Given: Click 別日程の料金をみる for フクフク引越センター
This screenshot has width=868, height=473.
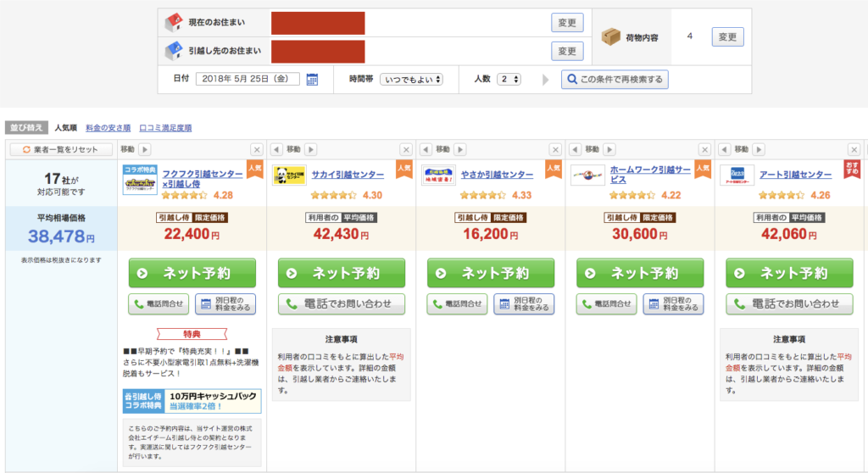Looking at the screenshot, I should [225, 304].
